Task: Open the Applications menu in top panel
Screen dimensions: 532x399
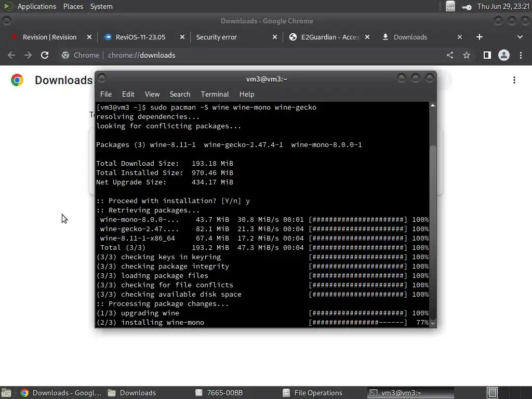Action: [37, 6]
